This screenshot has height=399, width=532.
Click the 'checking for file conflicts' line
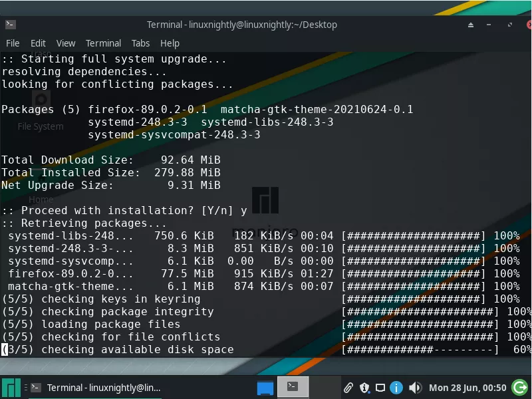[x=130, y=337]
